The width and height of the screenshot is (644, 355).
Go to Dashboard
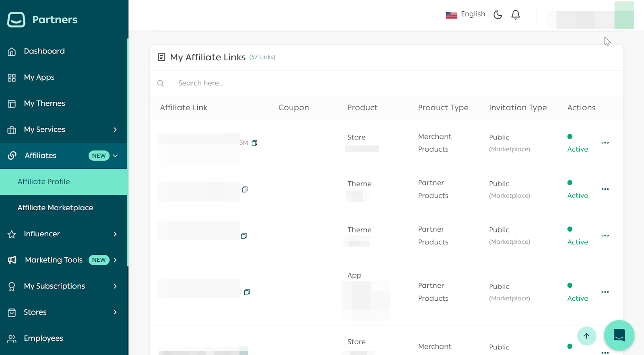tap(44, 51)
